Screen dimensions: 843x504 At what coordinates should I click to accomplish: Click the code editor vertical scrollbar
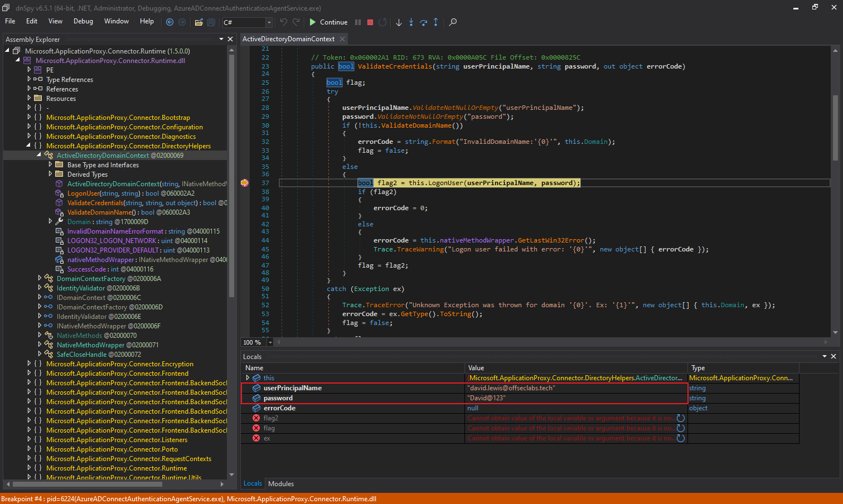pyautogui.click(x=835, y=128)
